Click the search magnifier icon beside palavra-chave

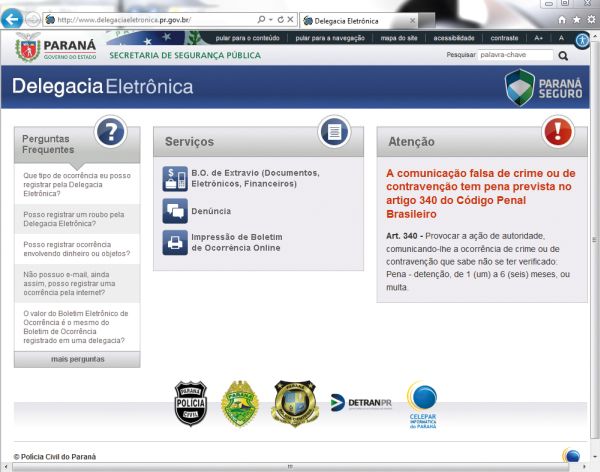pyautogui.click(x=564, y=56)
